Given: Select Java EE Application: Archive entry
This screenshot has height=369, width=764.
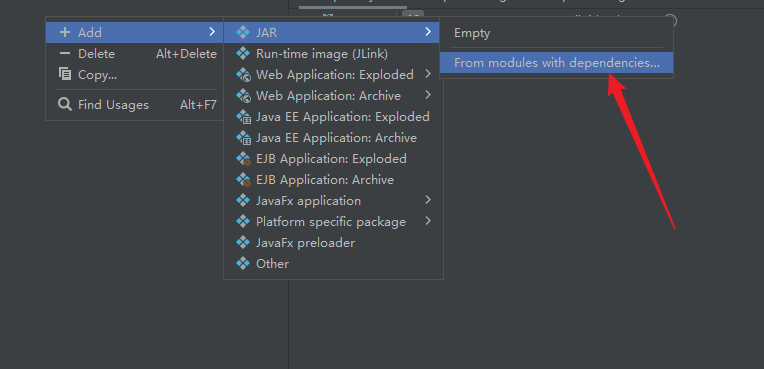Looking at the screenshot, I should [x=332, y=137].
